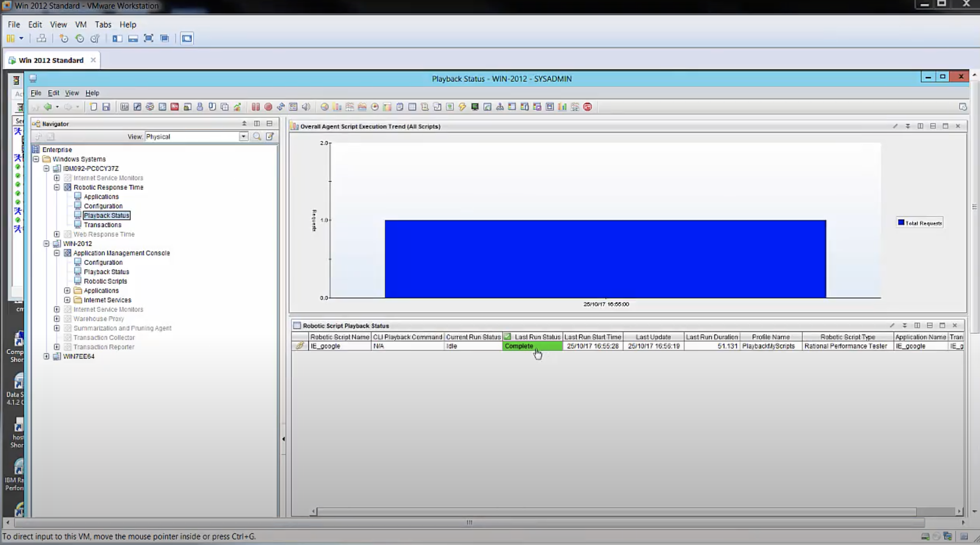The image size is (980, 545).
Task: Click the sound speaker toolbar icon
Action: [306, 107]
